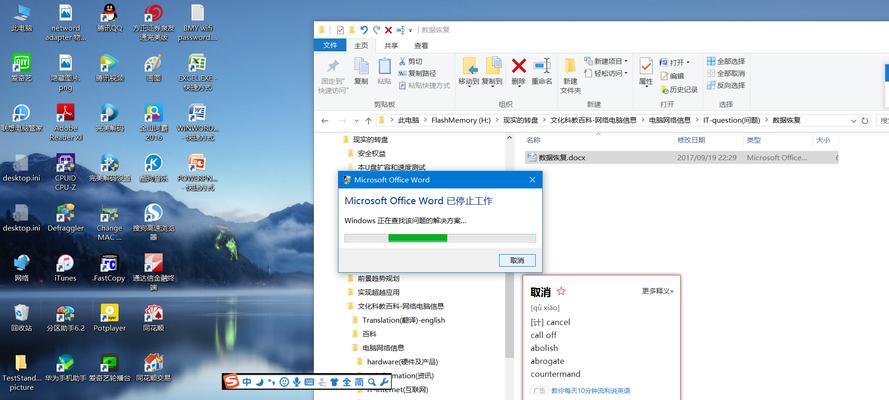The height and width of the screenshot is (400, 889).
Task: Switch to the 查看 (View) ribbon tab
Action: coord(421,45)
